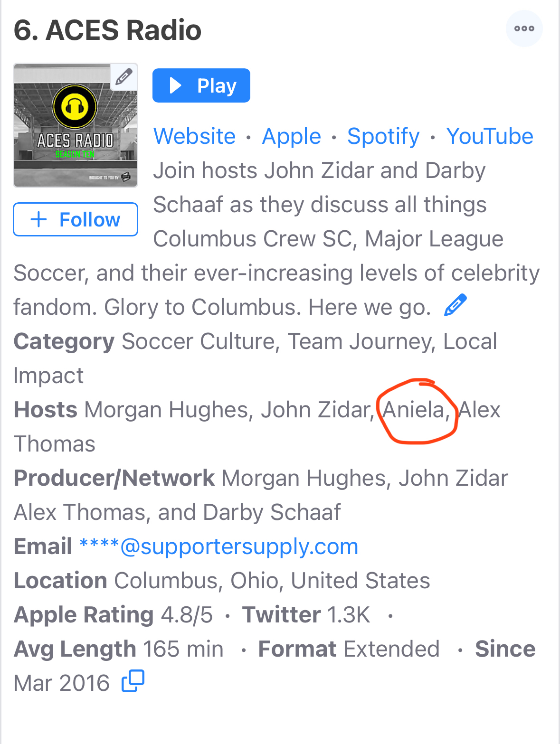Open the Apple podcast link

pyautogui.click(x=292, y=136)
